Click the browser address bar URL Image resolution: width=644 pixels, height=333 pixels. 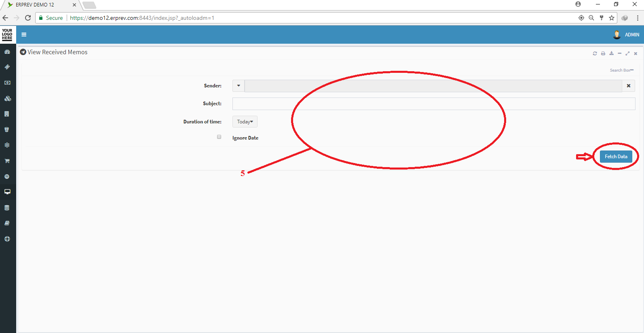[x=142, y=18]
